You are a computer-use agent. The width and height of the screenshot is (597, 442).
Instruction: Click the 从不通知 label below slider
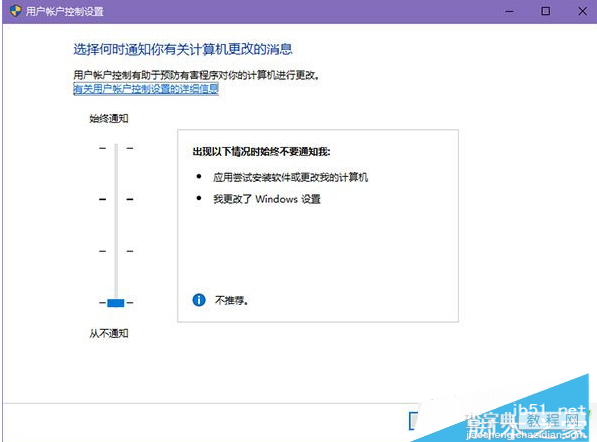(x=109, y=333)
